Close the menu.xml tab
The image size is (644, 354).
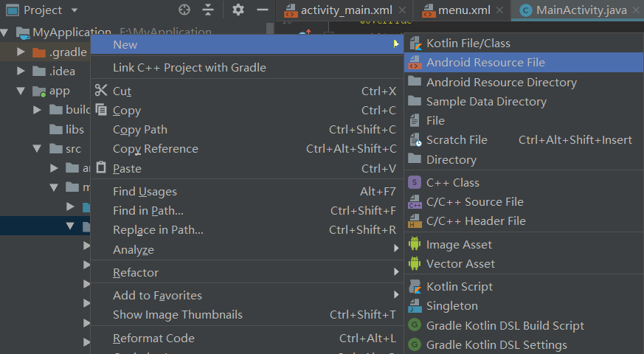(499, 10)
